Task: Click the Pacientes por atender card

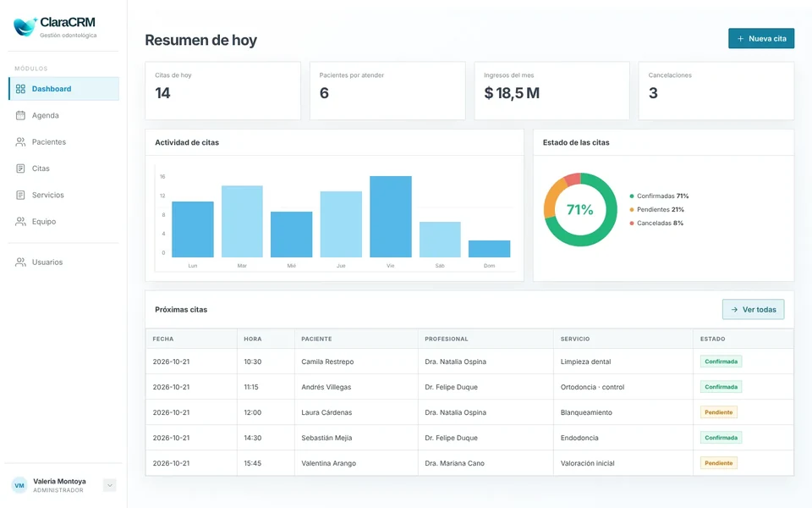Action: coord(387,91)
